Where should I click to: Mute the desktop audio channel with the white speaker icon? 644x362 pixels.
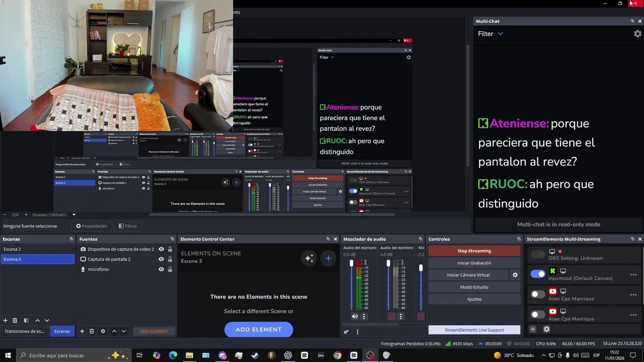click(355, 316)
